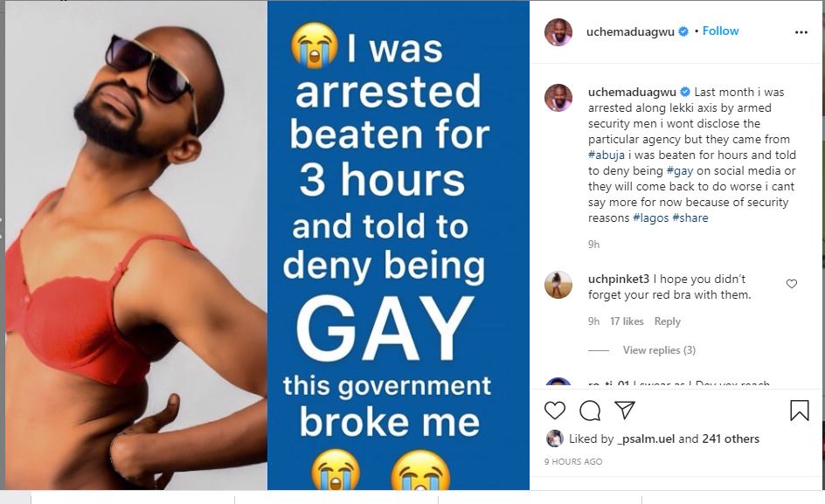
Task: Save the post with the bookmark icon
Action: tap(799, 411)
